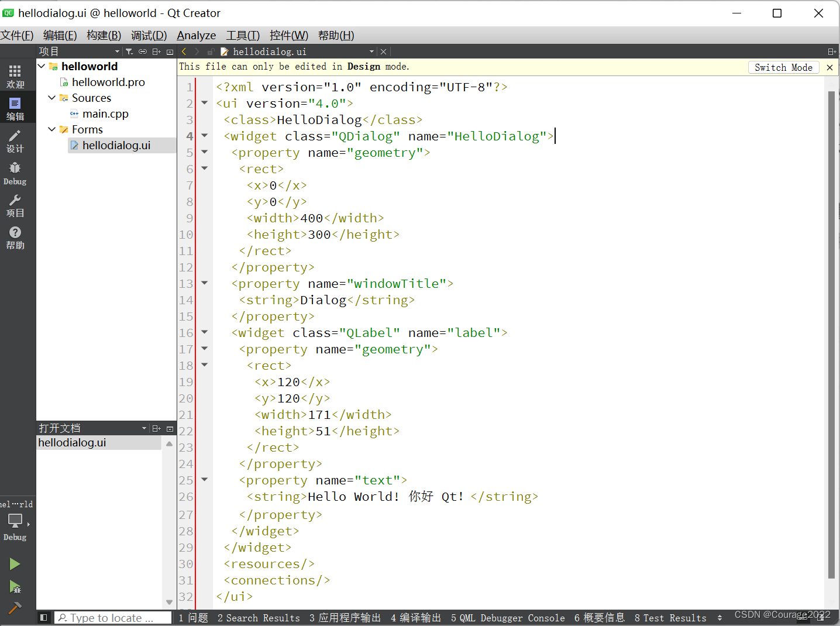Split the 打开文档 pane
This screenshot has height=626, width=840.
point(157,428)
